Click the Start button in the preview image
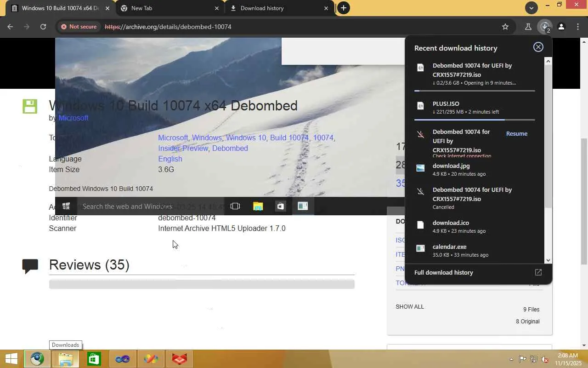 (66, 206)
